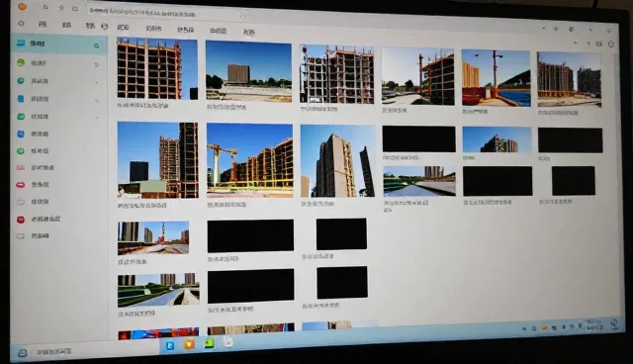The height and width of the screenshot is (364, 633).
Task: Open the first thumbnail of orange-framed building skeleton
Action: (157, 68)
